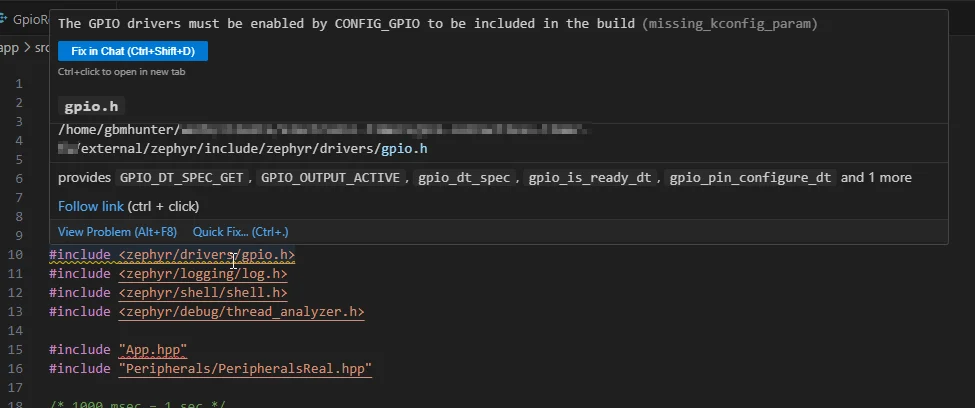Click the gpio_is_ready_dt symbol
Image resolution: width=975 pixels, height=408 pixels.
click(x=592, y=178)
